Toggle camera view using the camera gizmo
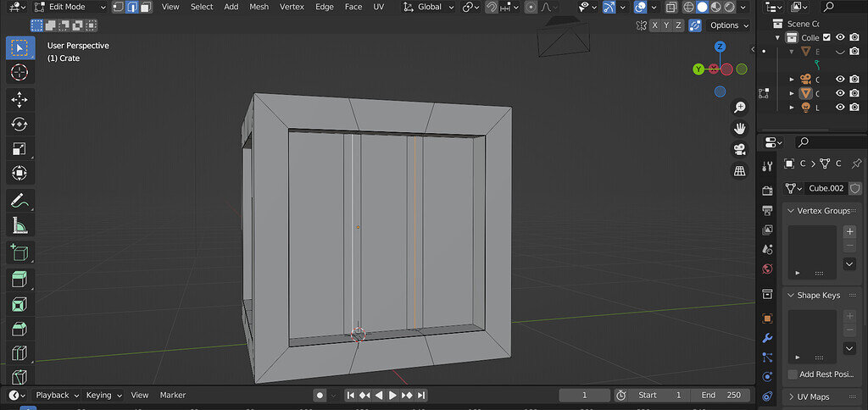Image resolution: width=868 pixels, height=410 pixels. coord(740,149)
